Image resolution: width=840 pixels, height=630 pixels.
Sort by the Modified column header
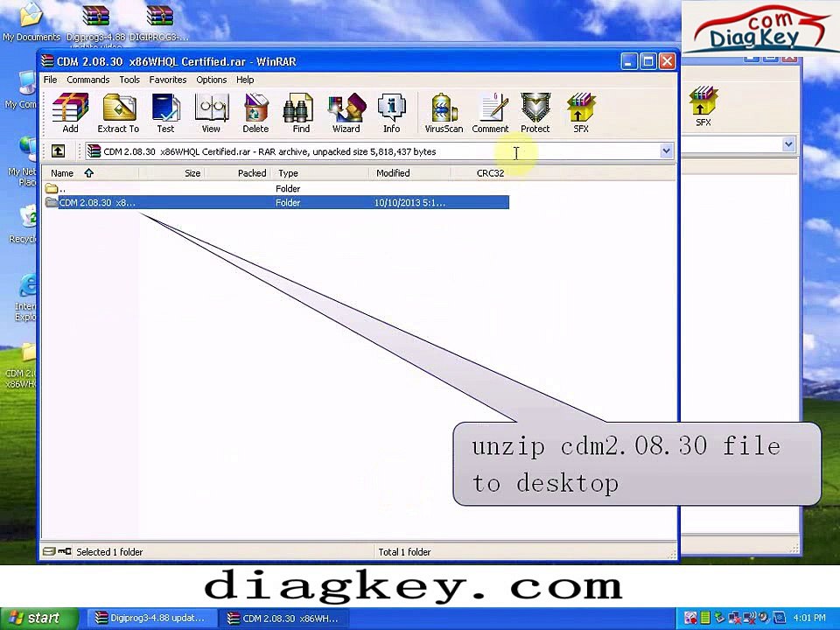click(409, 173)
